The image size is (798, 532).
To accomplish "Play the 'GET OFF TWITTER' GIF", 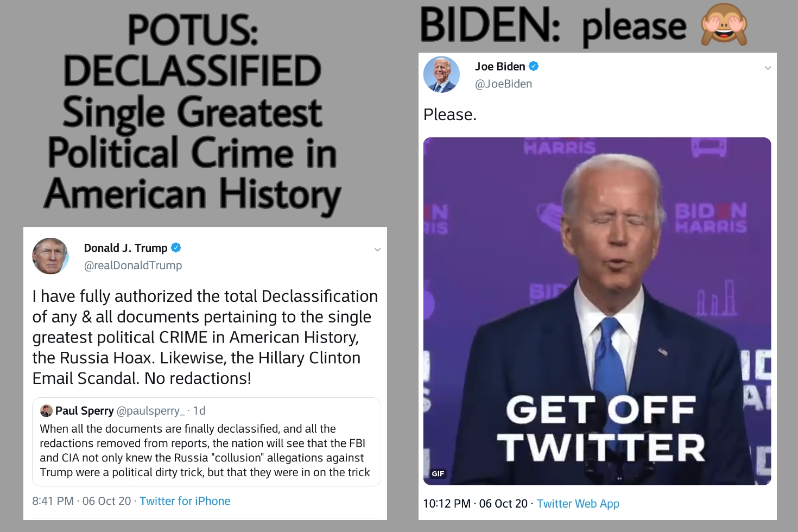I will click(597, 311).
